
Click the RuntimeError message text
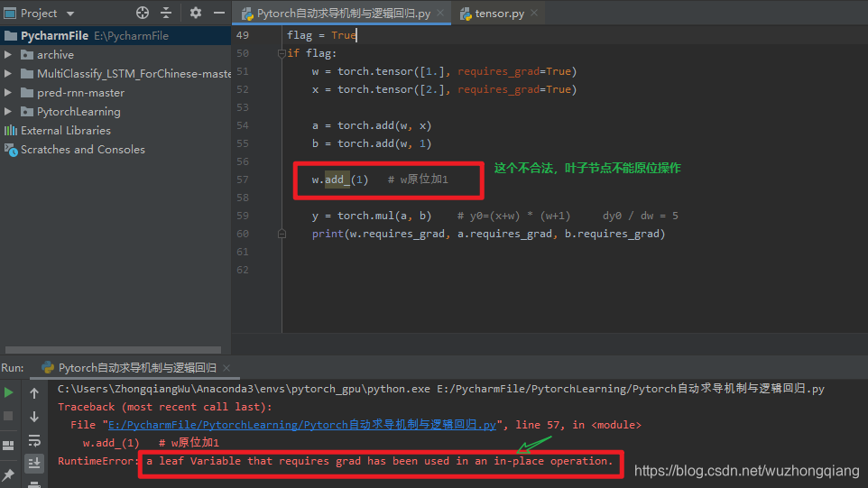[380, 462]
